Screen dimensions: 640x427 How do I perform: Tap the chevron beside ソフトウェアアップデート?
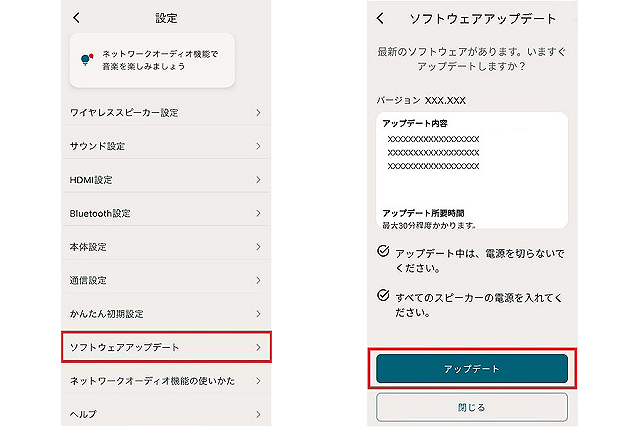click(258, 347)
